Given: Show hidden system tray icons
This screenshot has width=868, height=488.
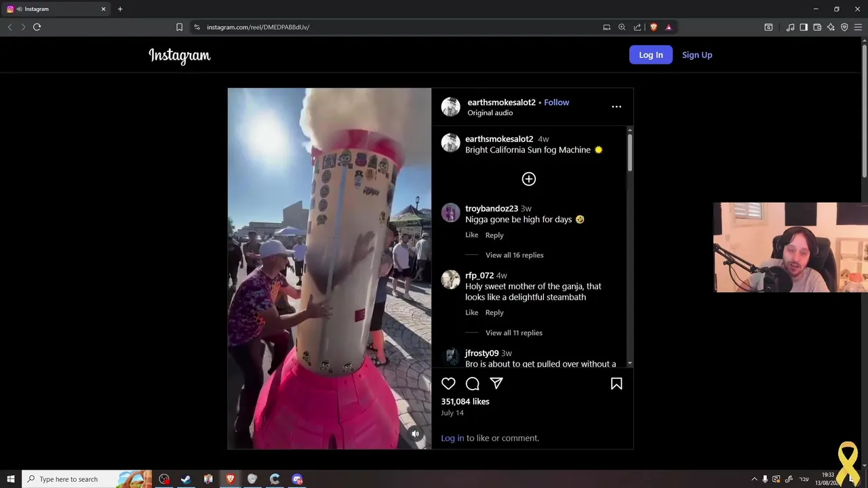Looking at the screenshot, I should (754, 479).
